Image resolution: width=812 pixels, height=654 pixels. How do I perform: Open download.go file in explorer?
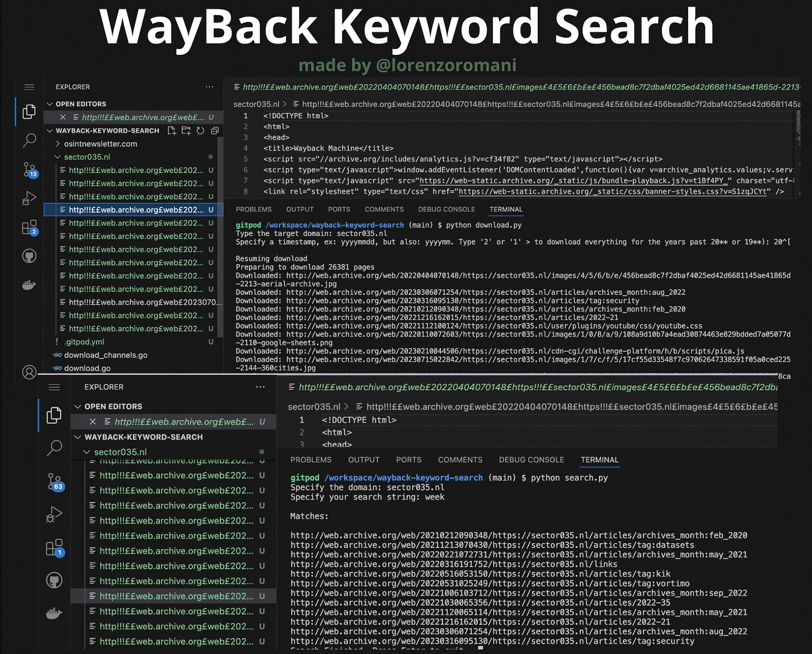(88, 369)
